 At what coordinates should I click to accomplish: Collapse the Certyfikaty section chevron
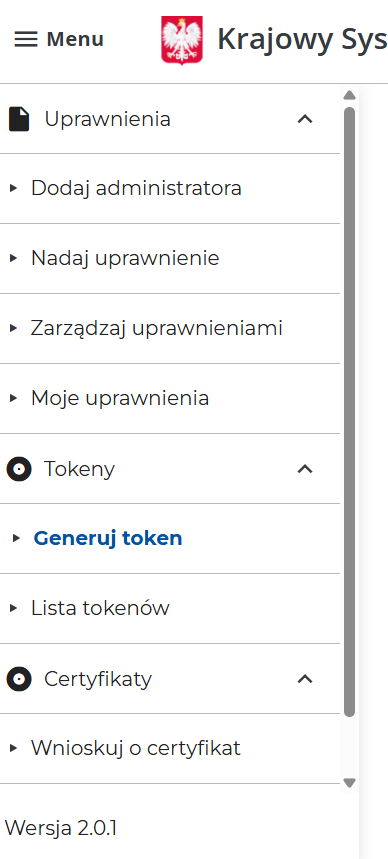305,679
